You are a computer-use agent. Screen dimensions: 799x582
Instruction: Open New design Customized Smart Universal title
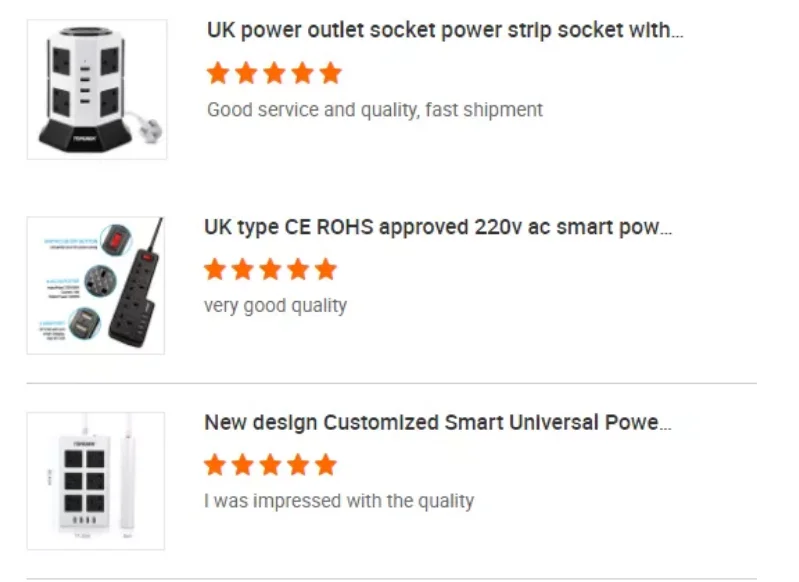437,422
